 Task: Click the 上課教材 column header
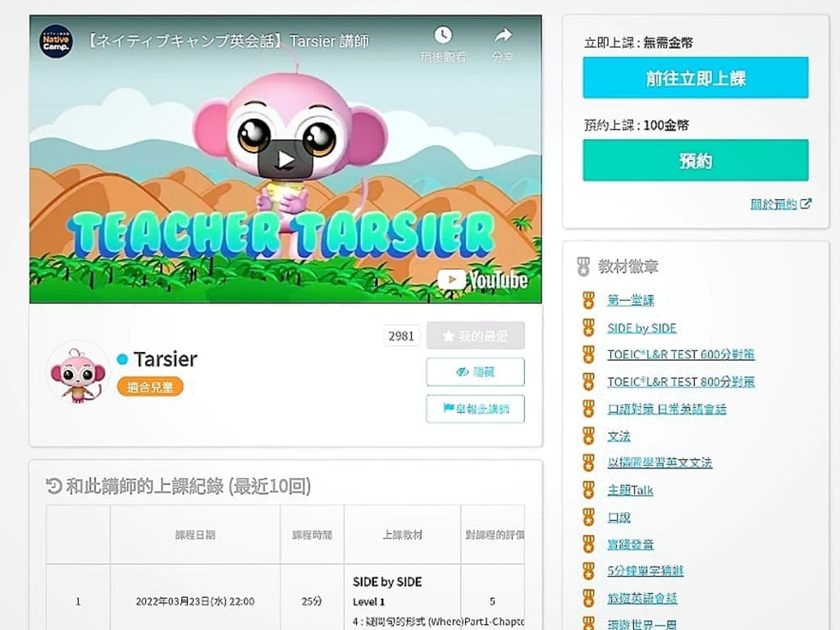(402, 535)
